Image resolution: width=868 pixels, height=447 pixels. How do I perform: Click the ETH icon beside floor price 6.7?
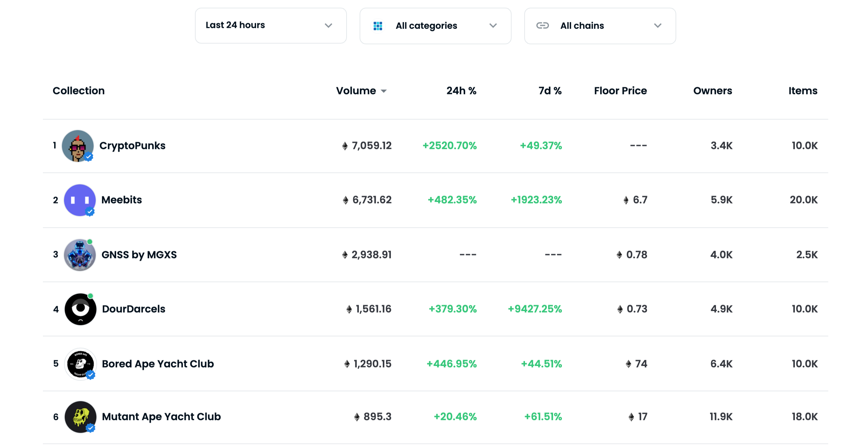626,200
